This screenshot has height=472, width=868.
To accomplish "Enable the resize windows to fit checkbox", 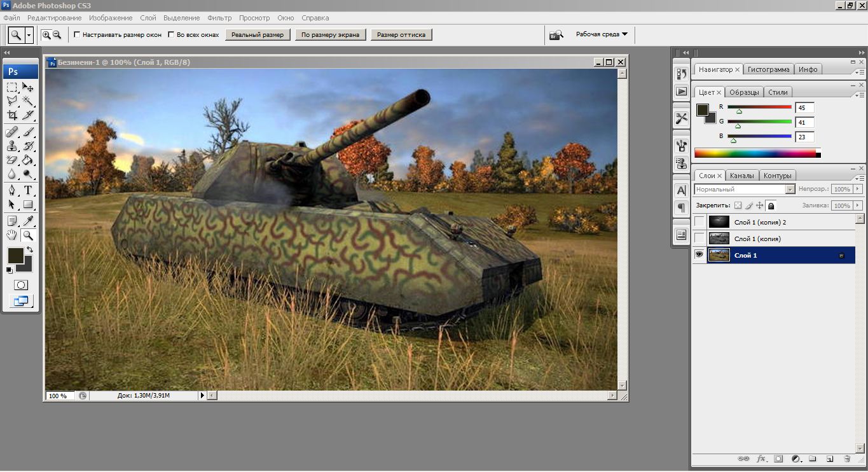I will pos(77,35).
